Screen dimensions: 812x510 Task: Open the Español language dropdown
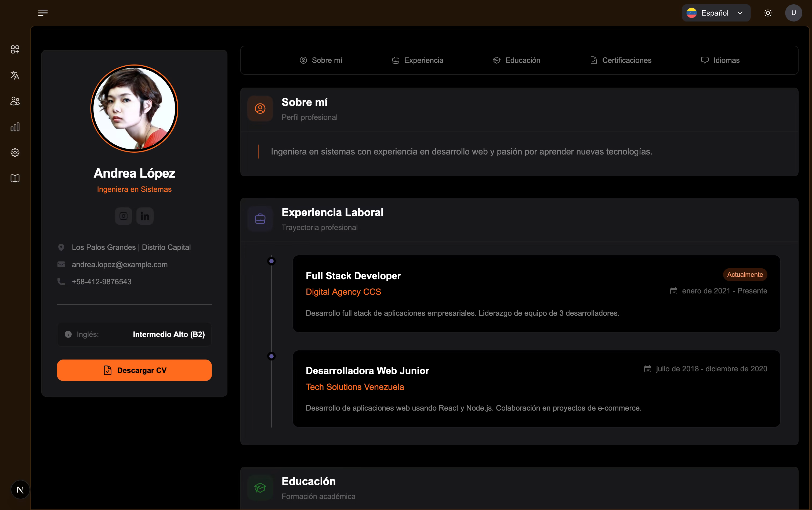(x=716, y=13)
